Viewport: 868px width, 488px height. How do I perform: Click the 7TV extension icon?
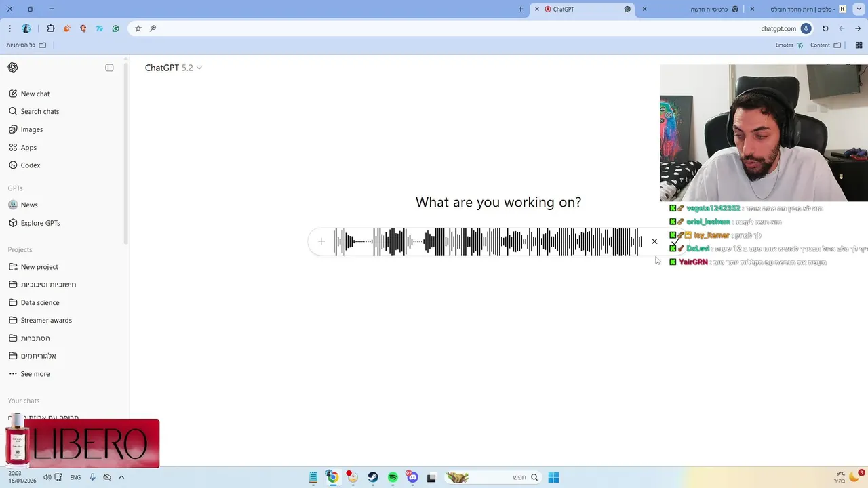[x=100, y=28]
